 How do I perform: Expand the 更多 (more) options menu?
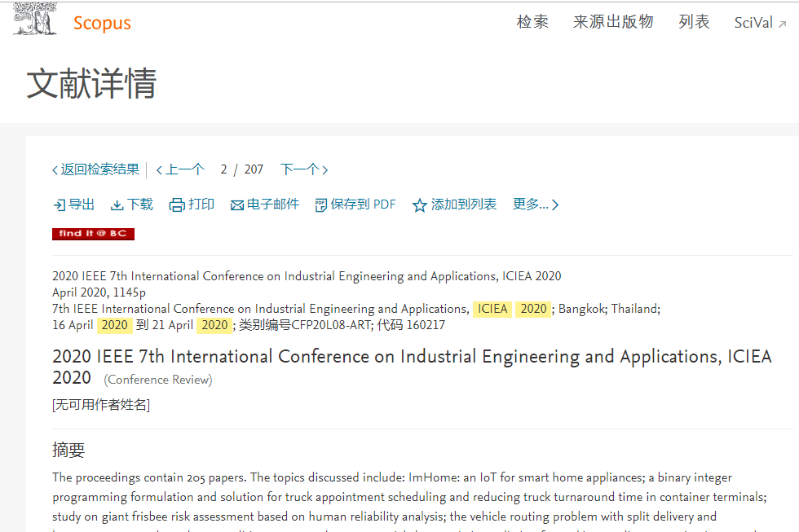(536, 204)
